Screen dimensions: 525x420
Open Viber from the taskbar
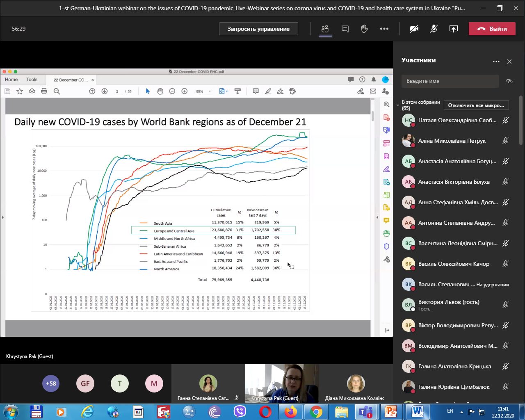pyautogui.click(x=240, y=411)
